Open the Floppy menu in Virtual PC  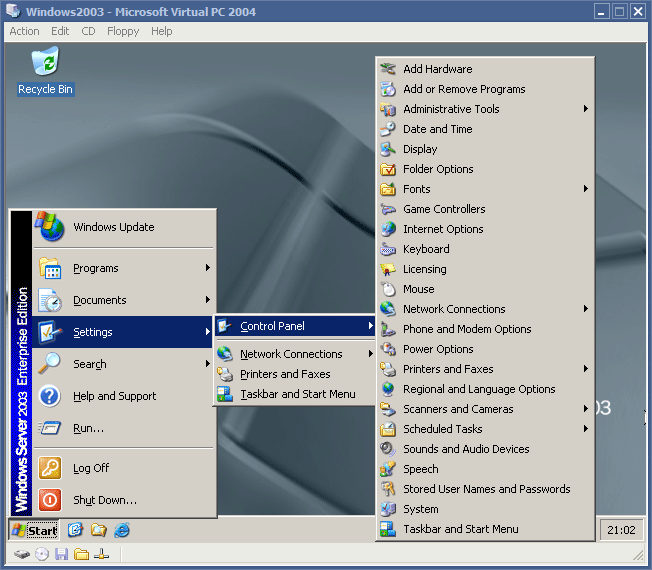click(123, 31)
